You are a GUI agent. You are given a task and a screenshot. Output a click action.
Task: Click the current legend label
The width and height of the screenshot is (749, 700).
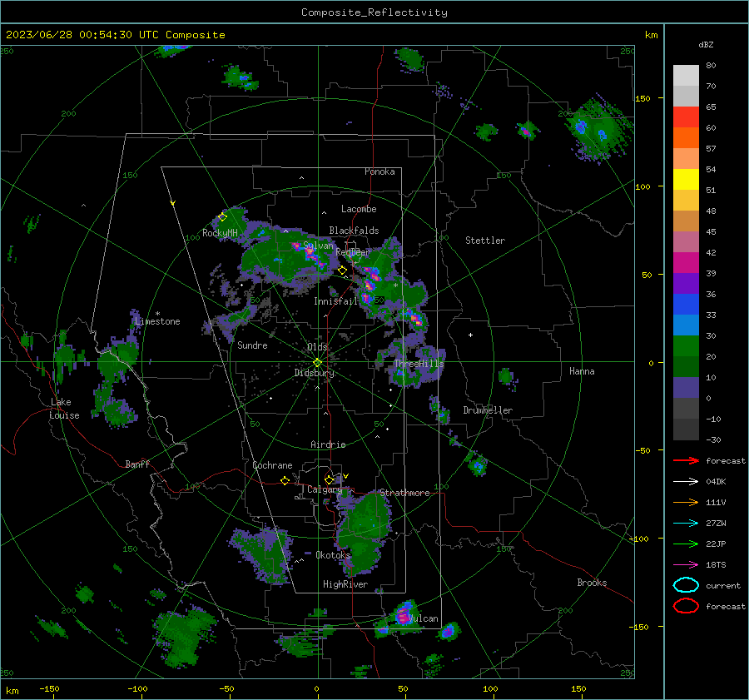(723, 585)
